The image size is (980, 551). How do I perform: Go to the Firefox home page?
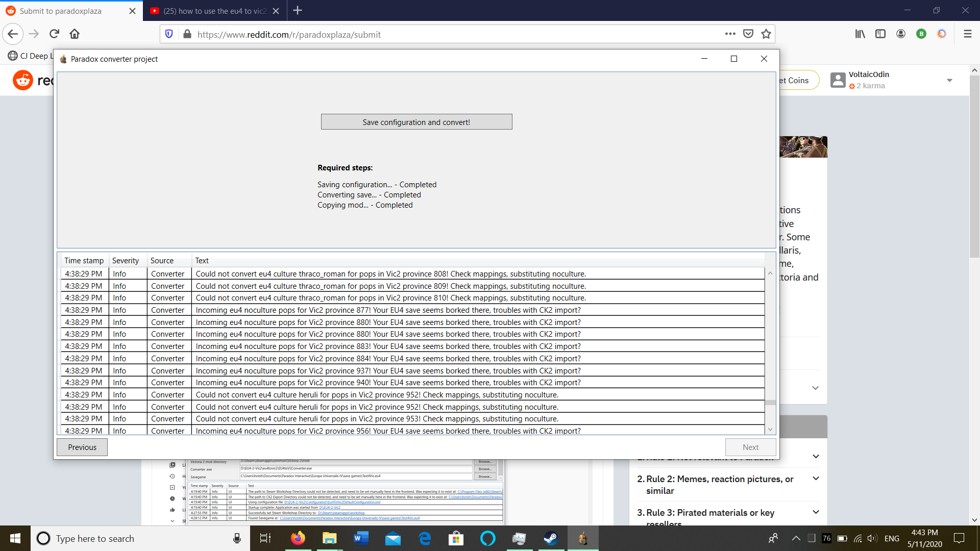[x=75, y=34]
